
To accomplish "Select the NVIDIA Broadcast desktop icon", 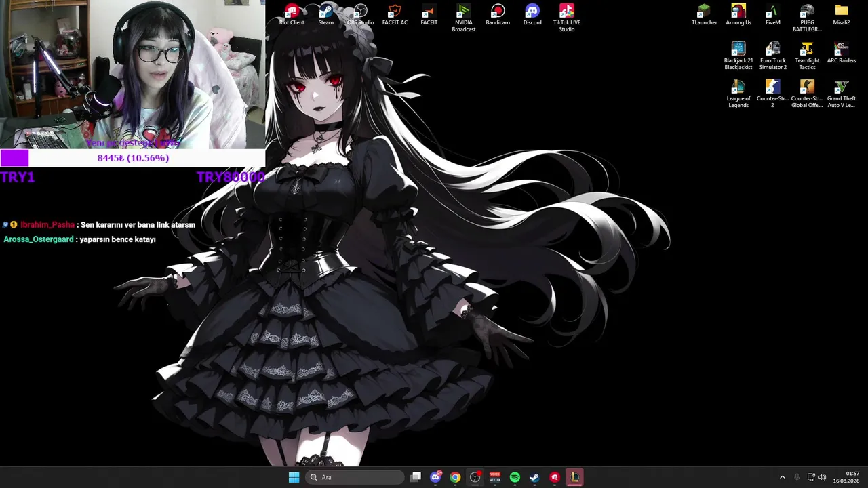I will [x=464, y=18].
